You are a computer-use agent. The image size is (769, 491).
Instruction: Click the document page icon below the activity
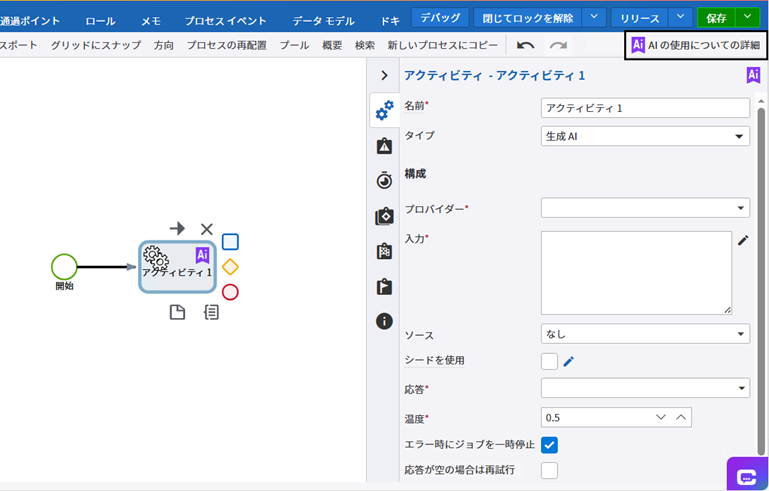click(178, 312)
